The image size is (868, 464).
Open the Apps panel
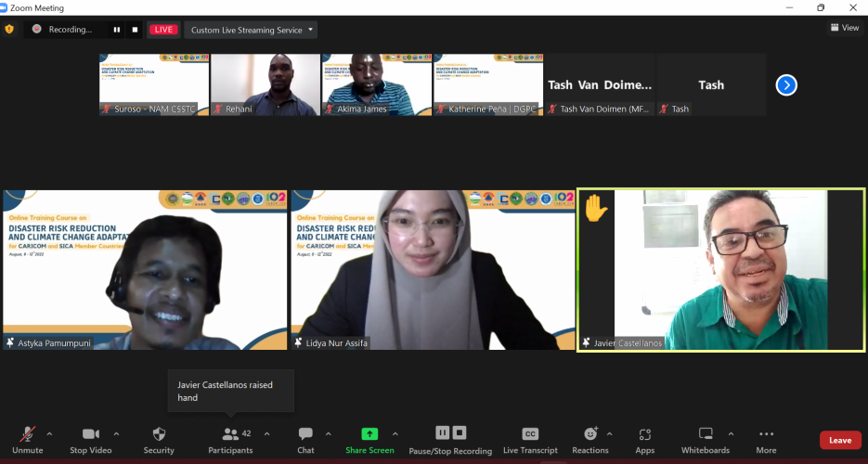(645, 439)
